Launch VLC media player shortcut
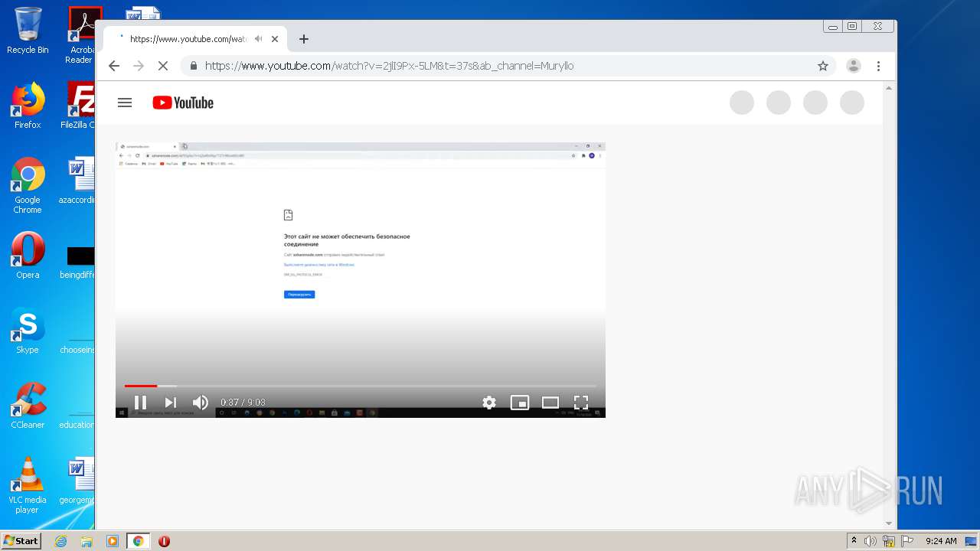Image resolution: width=980 pixels, height=551 pixels. point(28,484)
